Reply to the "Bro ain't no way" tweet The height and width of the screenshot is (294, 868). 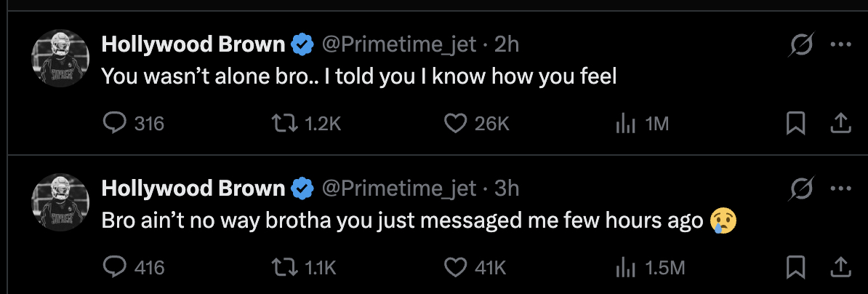[116, 268]
